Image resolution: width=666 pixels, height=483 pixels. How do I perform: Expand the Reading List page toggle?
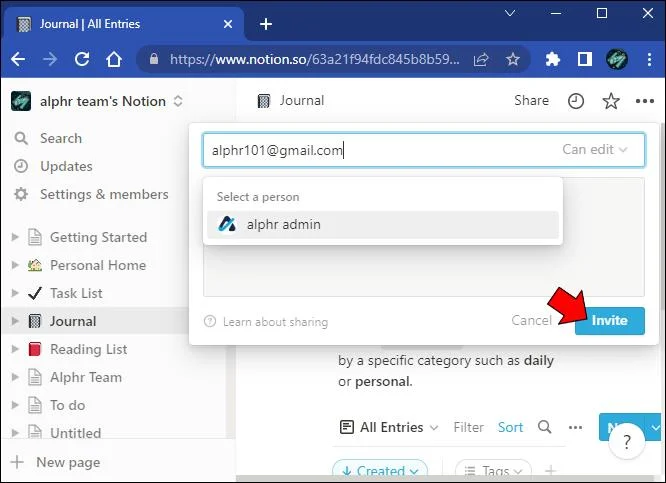pyautogui.click(x=15, y=349)
